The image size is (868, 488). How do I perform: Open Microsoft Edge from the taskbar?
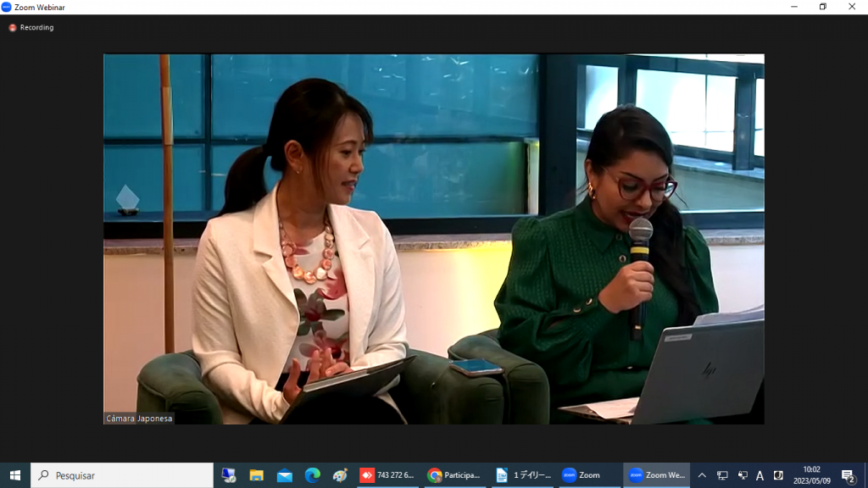pos(312,475)
